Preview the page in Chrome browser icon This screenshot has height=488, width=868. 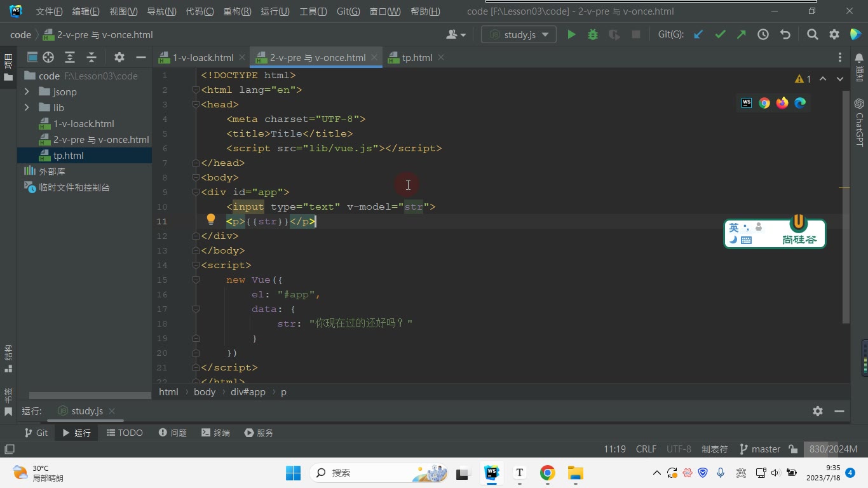pyautogui.click(x=764, y=103)
